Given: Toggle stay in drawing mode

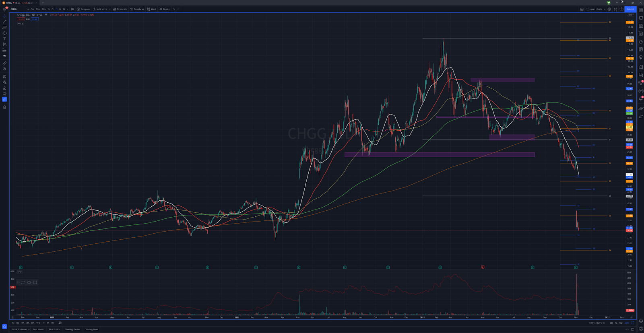Looking at the screenshot, I should tap(4, 82).
